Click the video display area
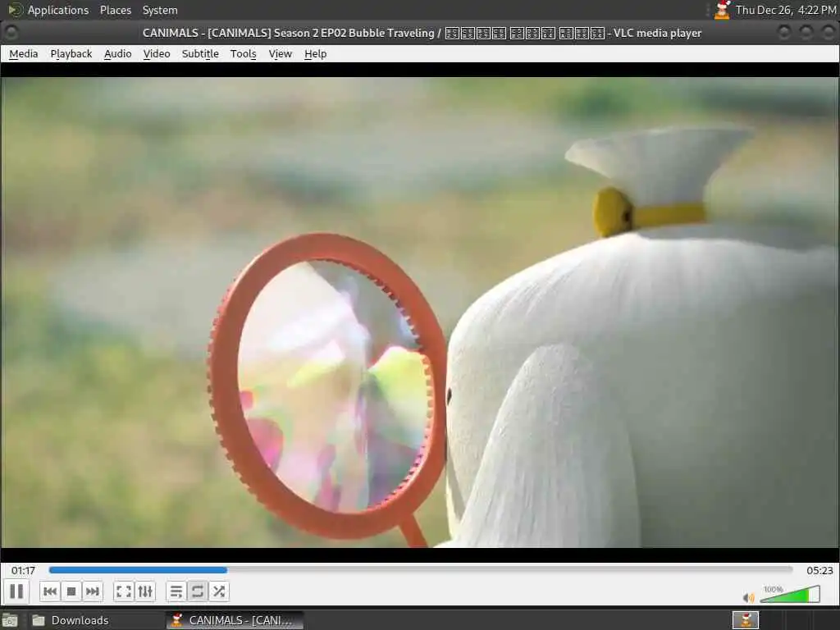The image size is (840, 630). [x=420, y=313]
